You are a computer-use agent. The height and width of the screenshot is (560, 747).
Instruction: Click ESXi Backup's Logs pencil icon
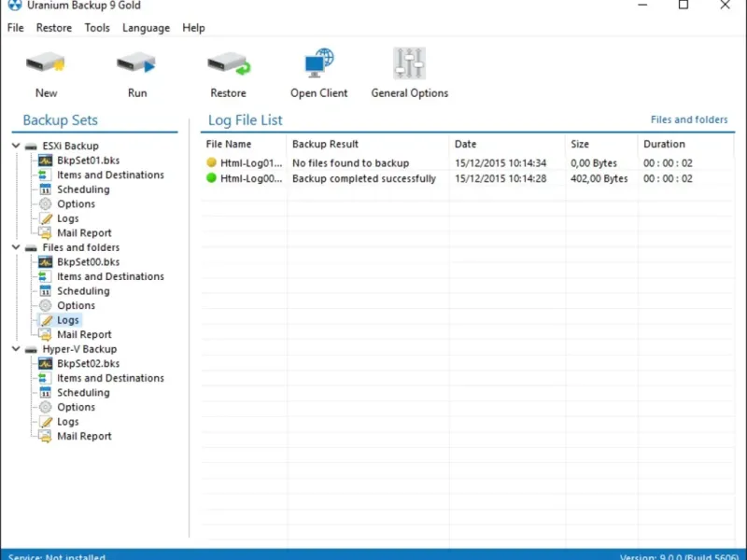(x=46, y=218)
